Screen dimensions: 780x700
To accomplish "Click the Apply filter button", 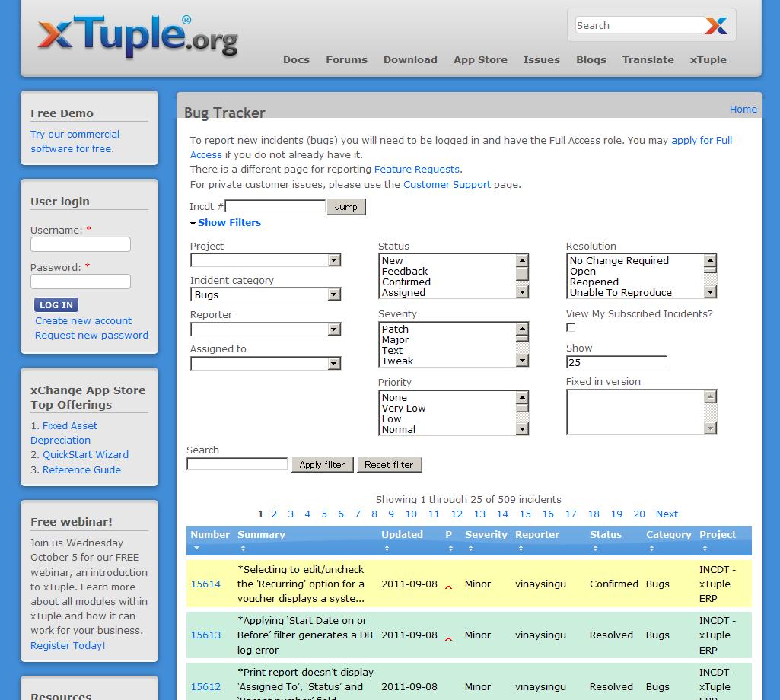I will click(322, 465).
